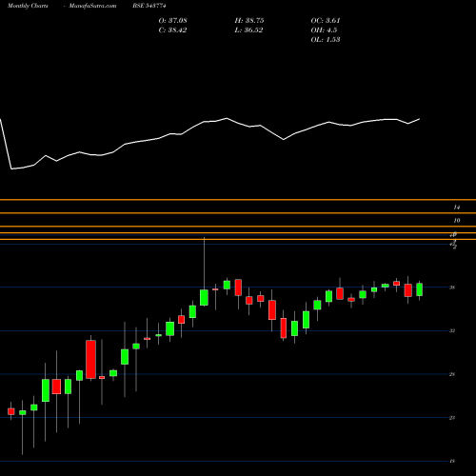Click the '18' price axis label
Screen dimensions: 476x476
(452, 461)
